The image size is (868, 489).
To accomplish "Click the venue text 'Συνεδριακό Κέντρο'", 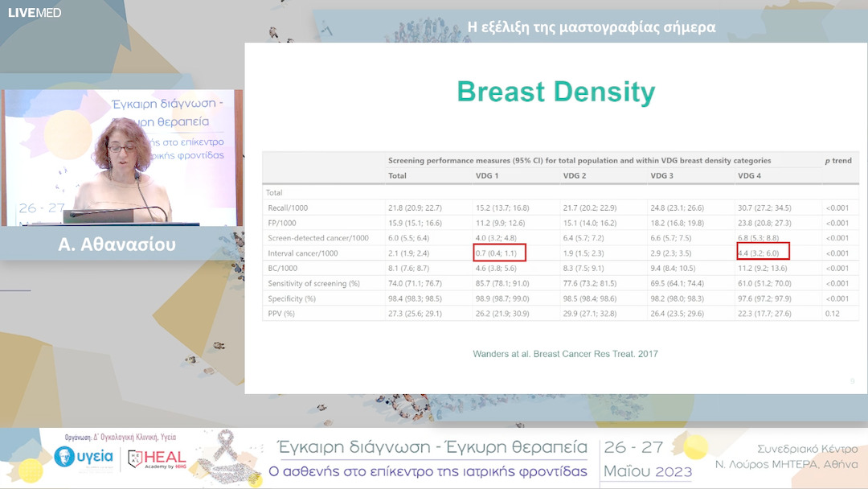I will pyautogui.click(x=807, y=449).
